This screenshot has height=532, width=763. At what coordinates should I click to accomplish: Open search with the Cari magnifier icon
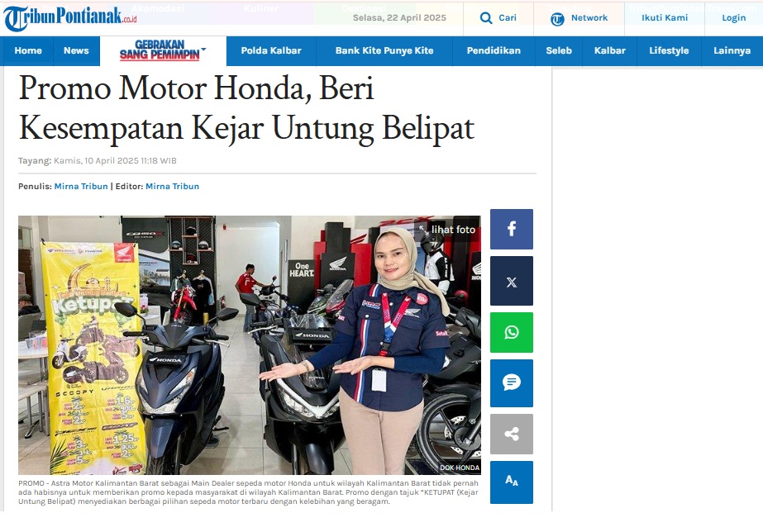[485, 18]
